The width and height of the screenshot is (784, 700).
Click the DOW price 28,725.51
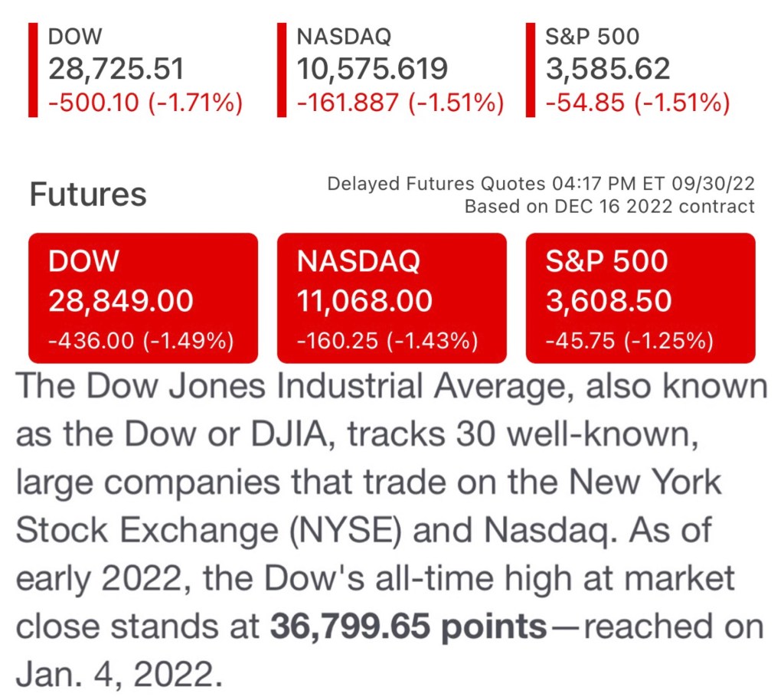pos(116,69)
